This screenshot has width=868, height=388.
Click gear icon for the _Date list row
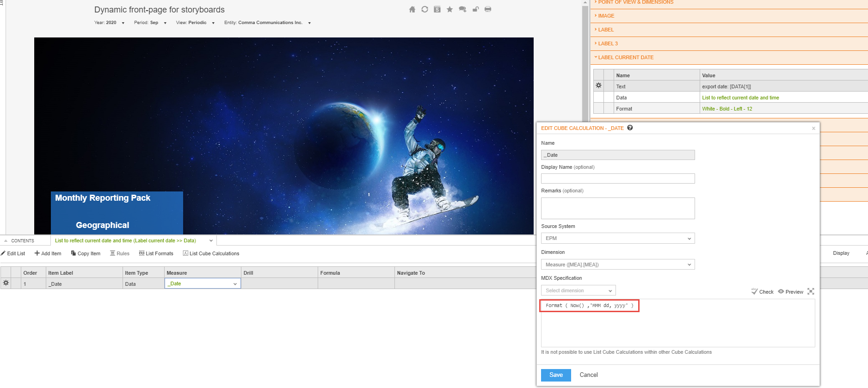click(x=6, y=283)
